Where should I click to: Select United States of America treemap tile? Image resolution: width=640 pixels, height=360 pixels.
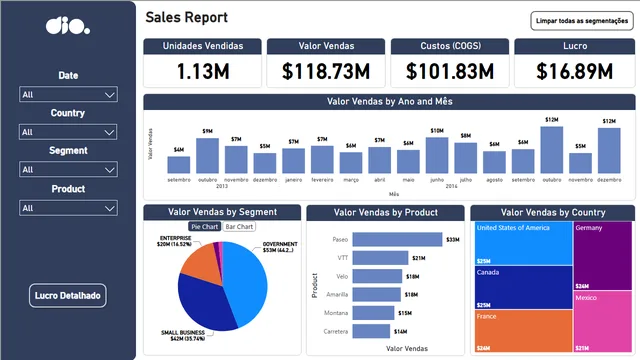(x=524, y=243)
